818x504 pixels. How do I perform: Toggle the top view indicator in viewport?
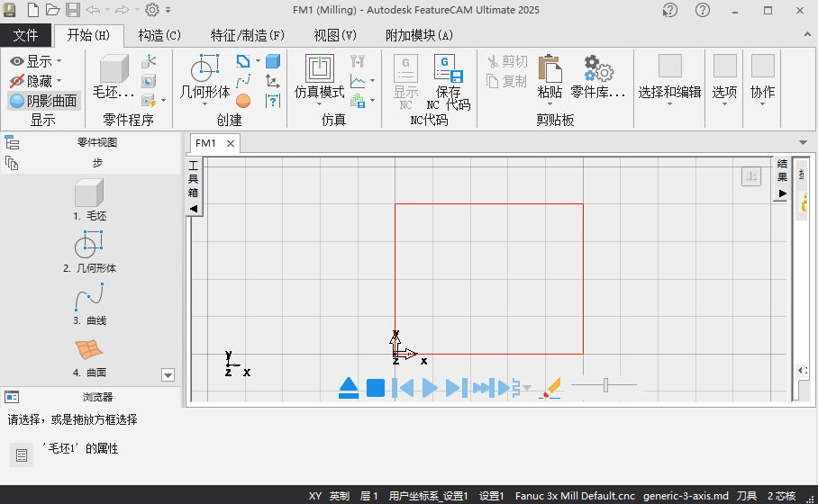pyautogui.click(x=751, y=176)
